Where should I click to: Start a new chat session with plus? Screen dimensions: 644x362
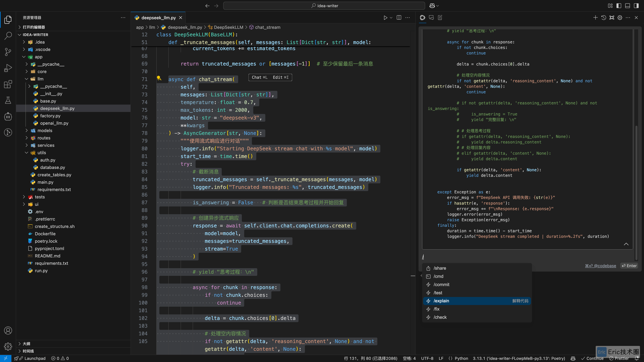[595, 17]
